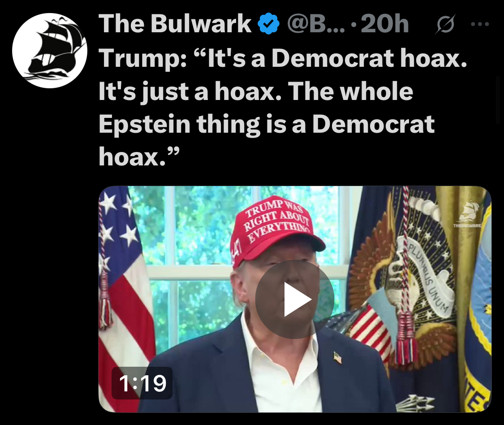The width and height of the screenshot is (504, 425).
Task: Click the red cap in the video thumbnail
Action: coord(277,230)
